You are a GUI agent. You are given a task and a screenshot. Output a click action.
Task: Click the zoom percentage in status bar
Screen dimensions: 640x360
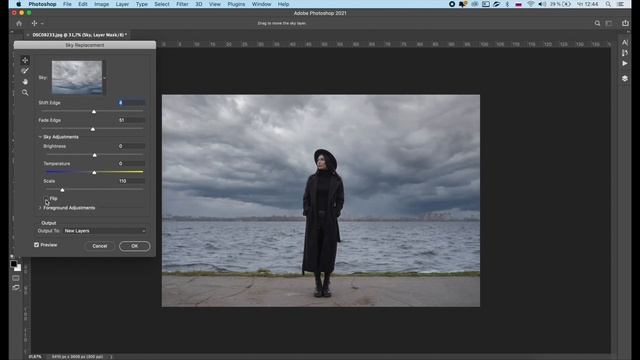click(x=35, y=357)
